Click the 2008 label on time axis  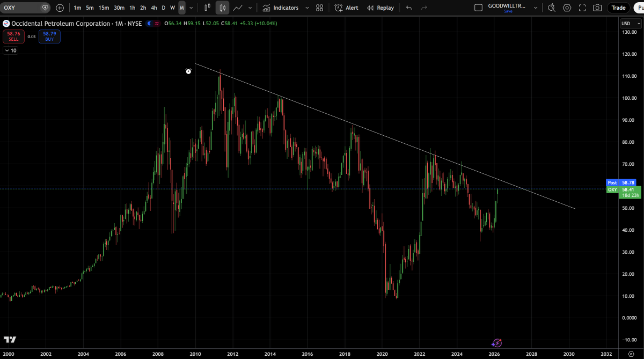[x=158, y=354]
